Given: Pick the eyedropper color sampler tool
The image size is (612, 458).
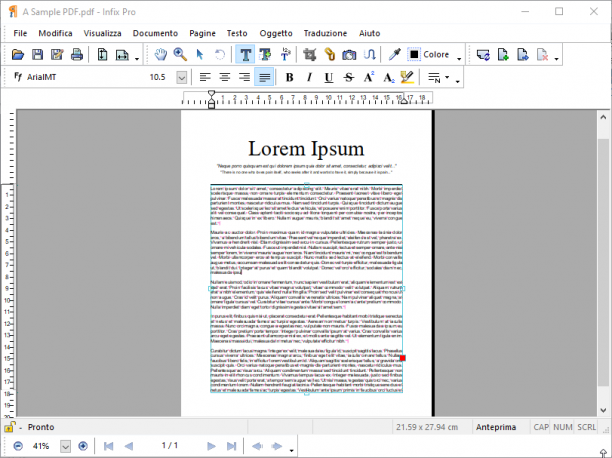Looking at the screenshot, I should [394, 55].
